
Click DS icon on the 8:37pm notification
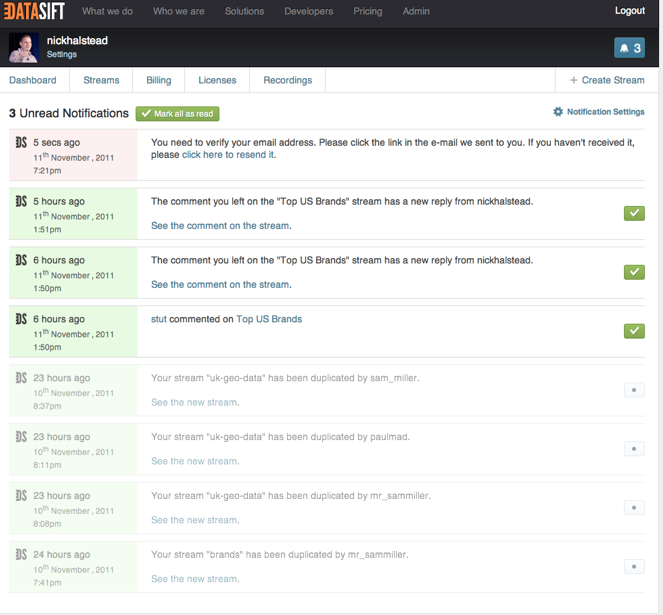tap(21, 378)
